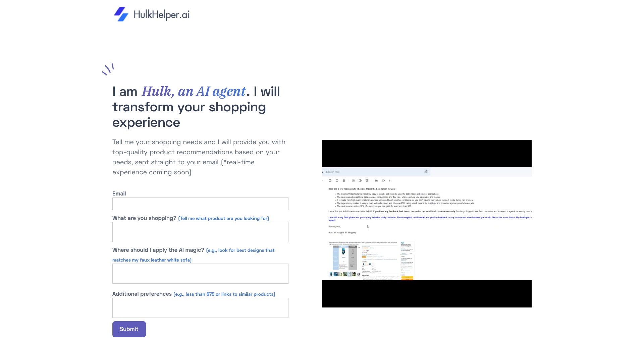Click the 'transform your shopping' heading line
This screenshot has height=339, width=644.
(x=189, y=107)
